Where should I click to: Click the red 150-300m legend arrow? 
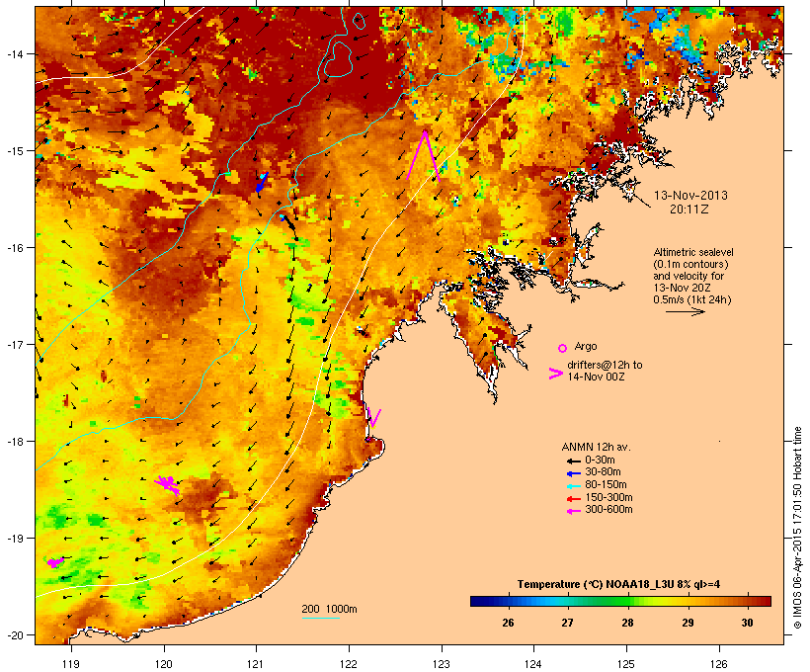click(x=573, y=499)
